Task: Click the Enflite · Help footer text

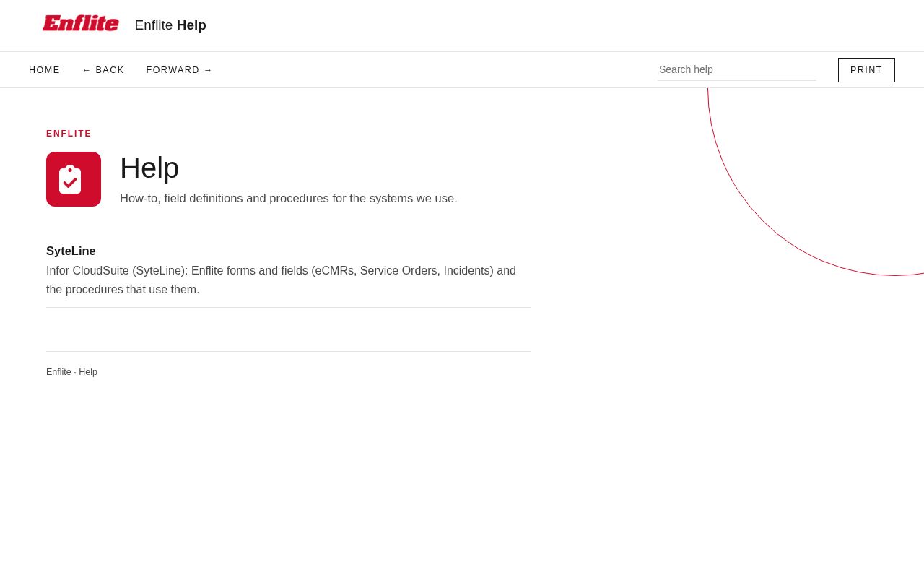Action: (x=71, y=372)
